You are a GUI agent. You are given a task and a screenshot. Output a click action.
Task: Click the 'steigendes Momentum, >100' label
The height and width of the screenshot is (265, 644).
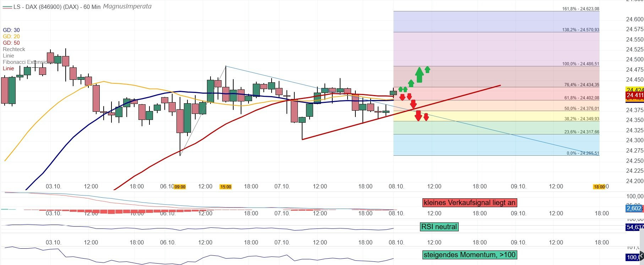point(469,255)
